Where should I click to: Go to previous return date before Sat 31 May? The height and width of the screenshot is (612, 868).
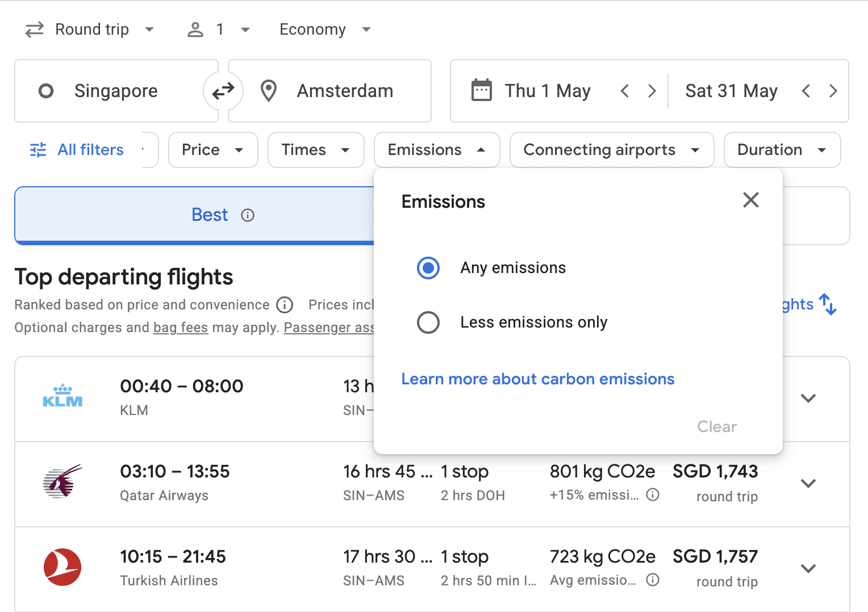click(x=806, y=91)
